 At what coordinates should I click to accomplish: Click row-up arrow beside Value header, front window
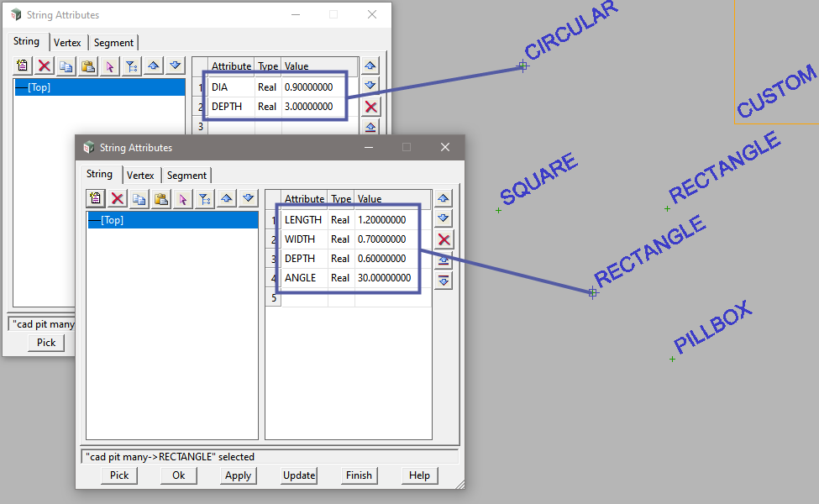[x=443, y=198]
